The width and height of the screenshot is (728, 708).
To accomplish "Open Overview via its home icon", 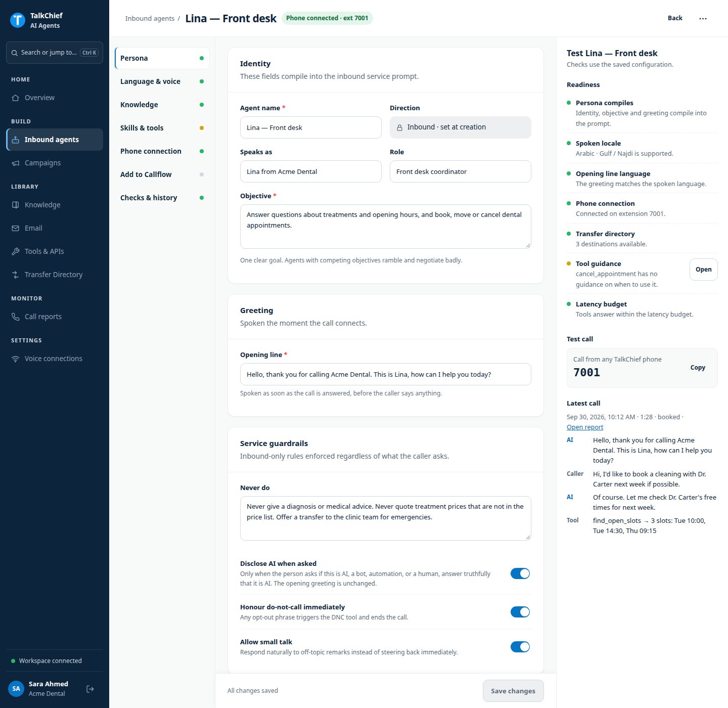I will tap(16, 98).
